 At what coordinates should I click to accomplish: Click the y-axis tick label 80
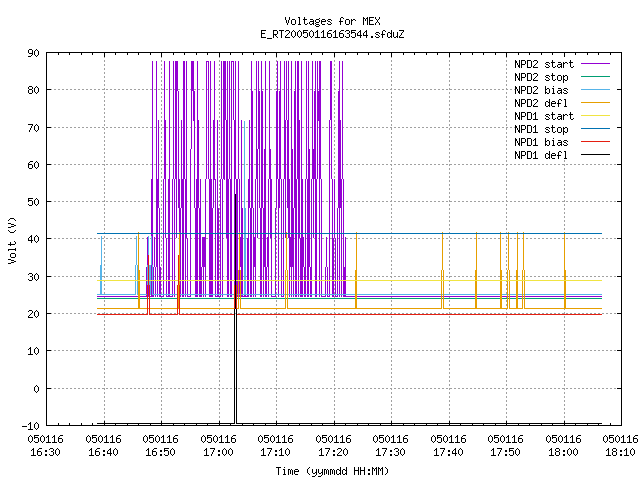pyautogui.click(x=33, y=90)
